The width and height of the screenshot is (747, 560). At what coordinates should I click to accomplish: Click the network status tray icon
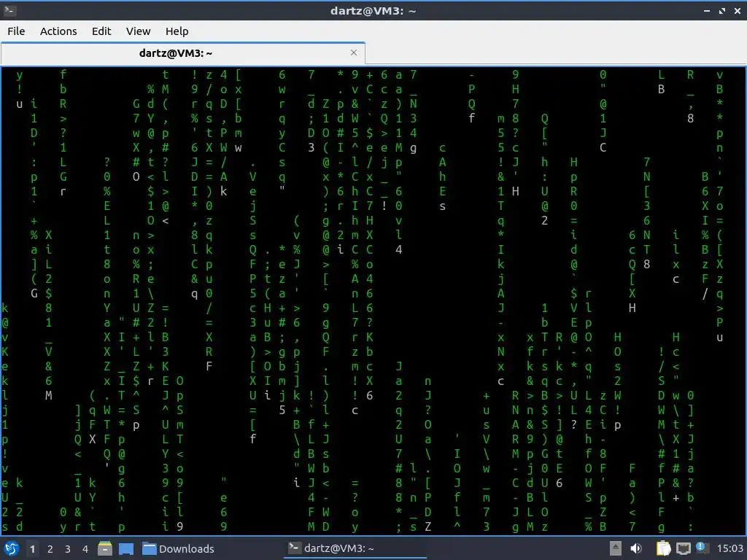click(x=684, y=548)
